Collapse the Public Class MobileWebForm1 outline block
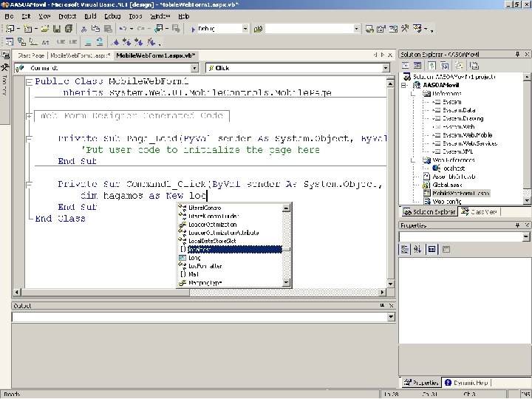This screenshot has width=532, height=399. [x=30, y=81]
